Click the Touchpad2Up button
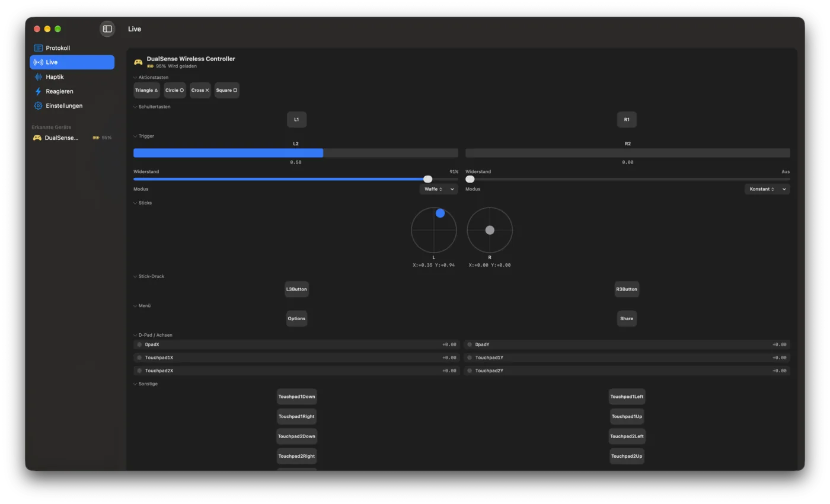Image resolution: width=830 pixels, height=504 pixels. (627, 457)
